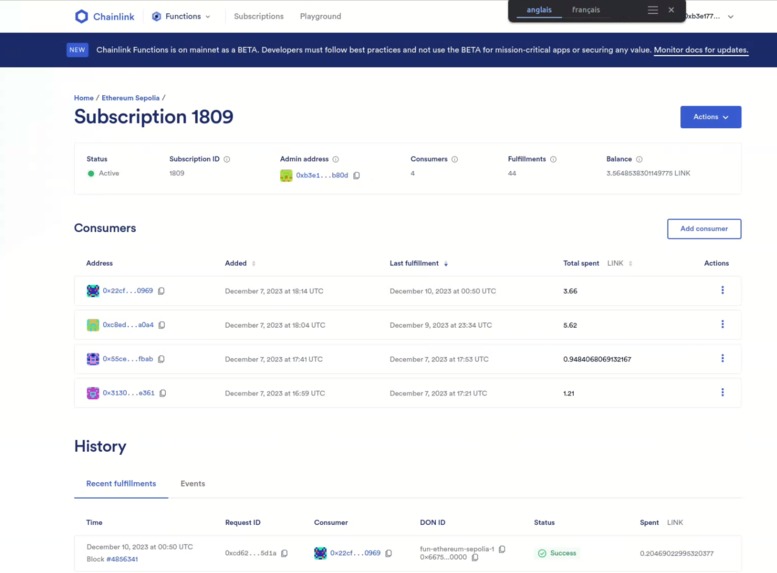Show Admin address info icon
The width and height of the screenshot is (777, 573).
[x=335, y=159]
